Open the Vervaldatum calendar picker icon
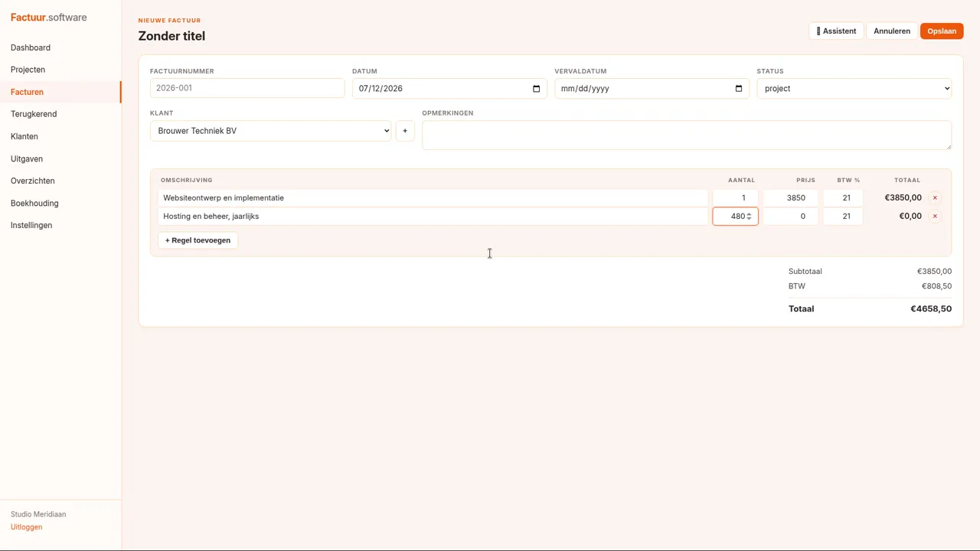Screen dimensions: 980x551 [739, 88]
